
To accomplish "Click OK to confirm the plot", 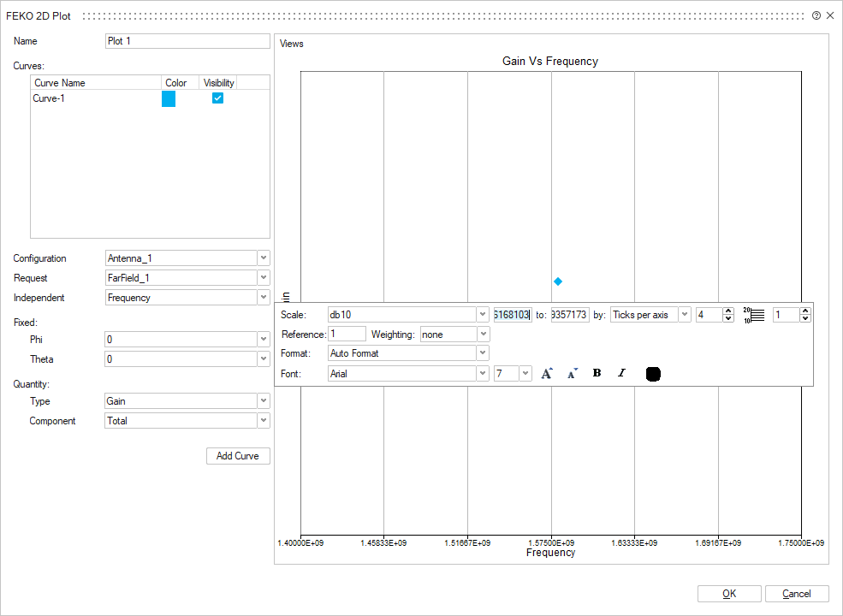I will coord(728,594).
